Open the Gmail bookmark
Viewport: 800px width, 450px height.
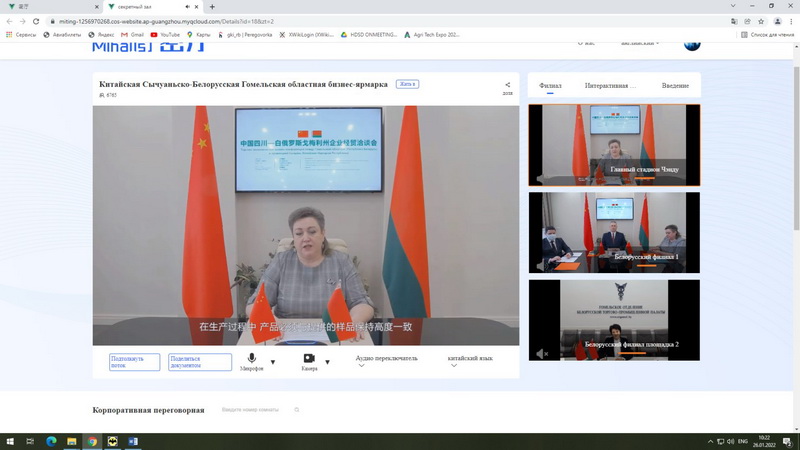pos(132,35)
